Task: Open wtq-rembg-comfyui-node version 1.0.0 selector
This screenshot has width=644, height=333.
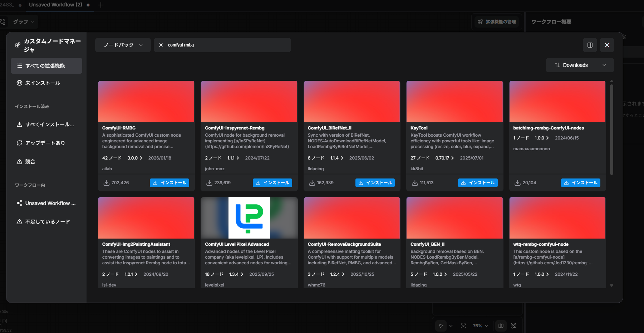Action: click(x=542, y=274)
